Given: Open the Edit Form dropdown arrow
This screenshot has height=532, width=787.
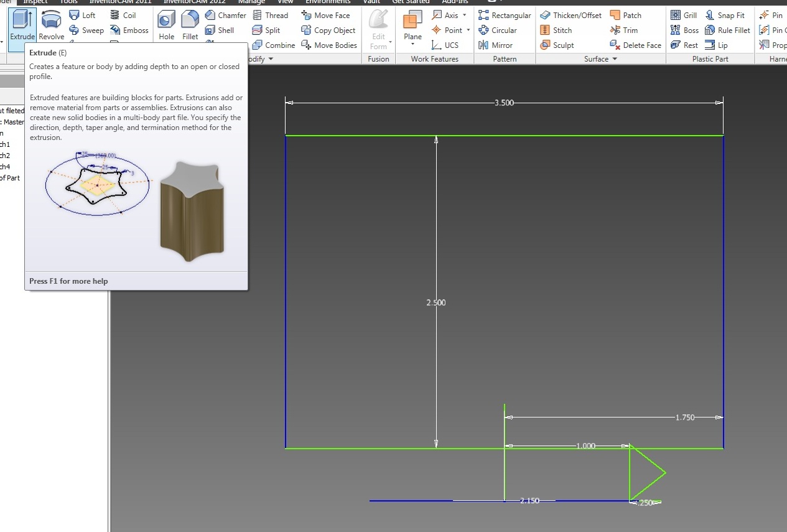Looking at the screenshot, I should point(390,42).
